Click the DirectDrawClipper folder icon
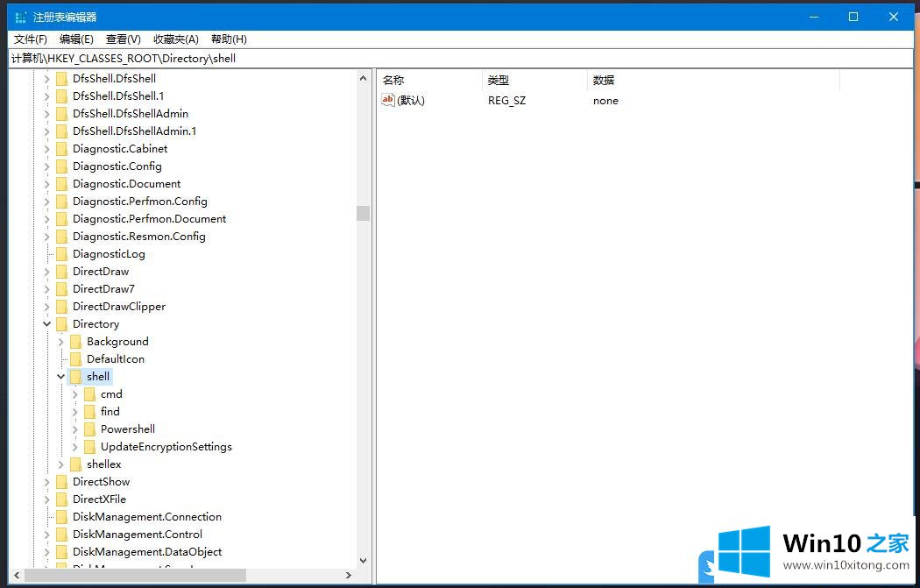This screenshot has height=588, width=920. point(61,307)
